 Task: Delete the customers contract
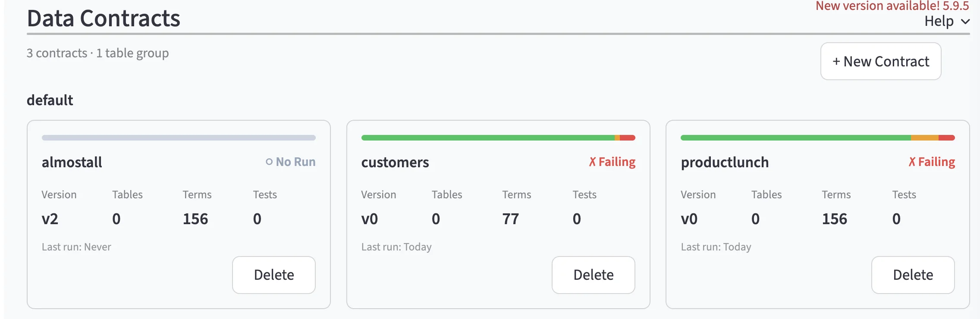[593, 275]
